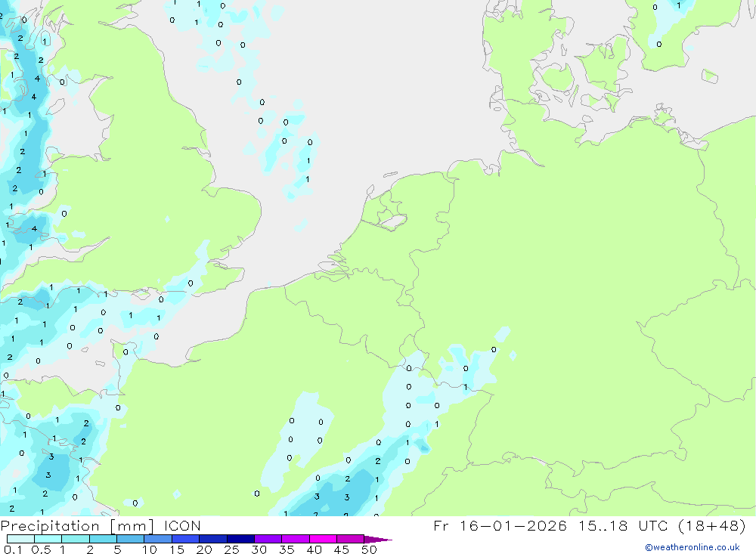Screen dimensions: 756x554
Task: Click the above-50 mm arrow tip of legend
Action: (x=378, y=540)
